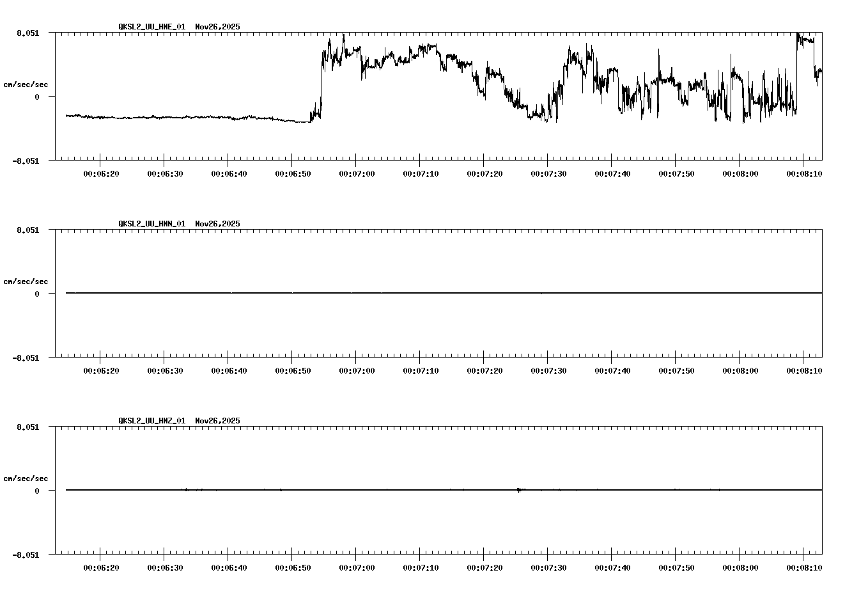The image size is (868, 591).
Task: Click the 00:07:40 tick label under the HNN plot
Action: coord(613,368)
